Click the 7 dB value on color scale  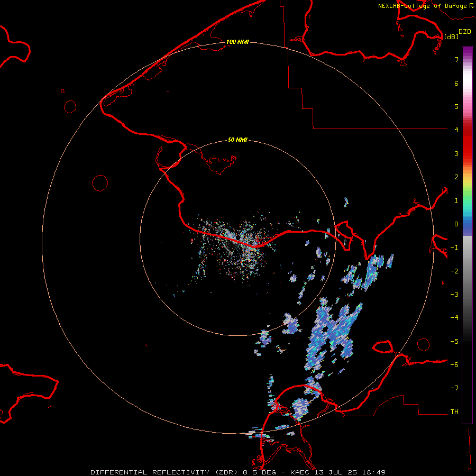pyautogui.click(x=456, y=59)
